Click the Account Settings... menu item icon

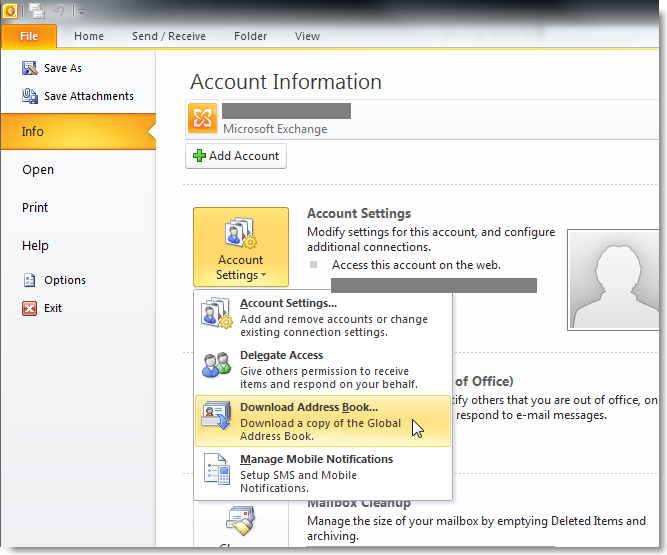[x=217, y=313]
